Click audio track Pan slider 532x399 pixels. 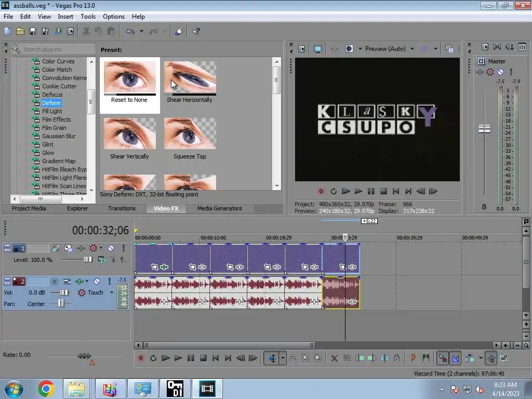tap(61, 303)
